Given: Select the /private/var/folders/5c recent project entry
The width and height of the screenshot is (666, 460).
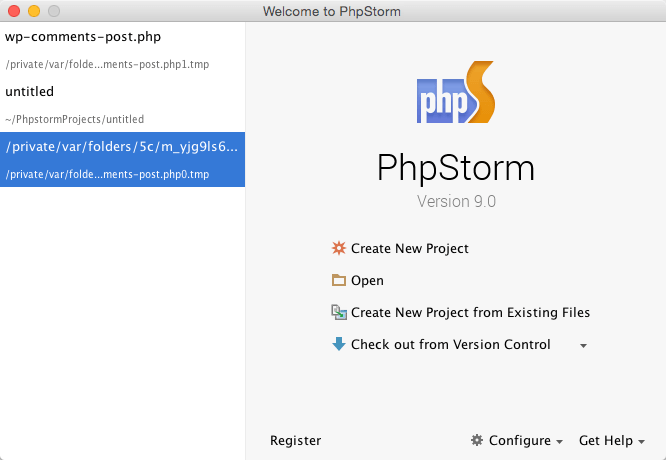Looking at the screenshot, I should coord(122,159).
